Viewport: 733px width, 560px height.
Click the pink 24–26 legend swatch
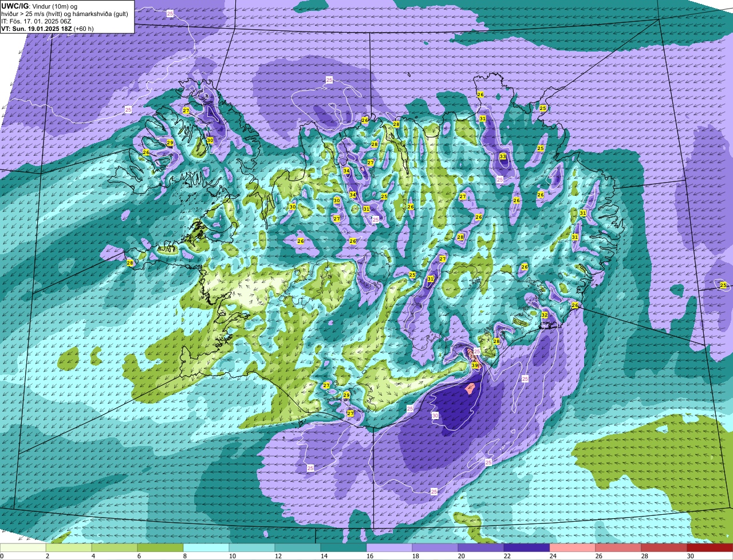click(573, 547)
